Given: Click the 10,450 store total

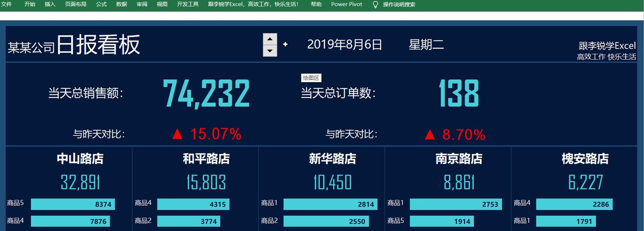Looking at the screenshot, I should [x=332, y=182].
